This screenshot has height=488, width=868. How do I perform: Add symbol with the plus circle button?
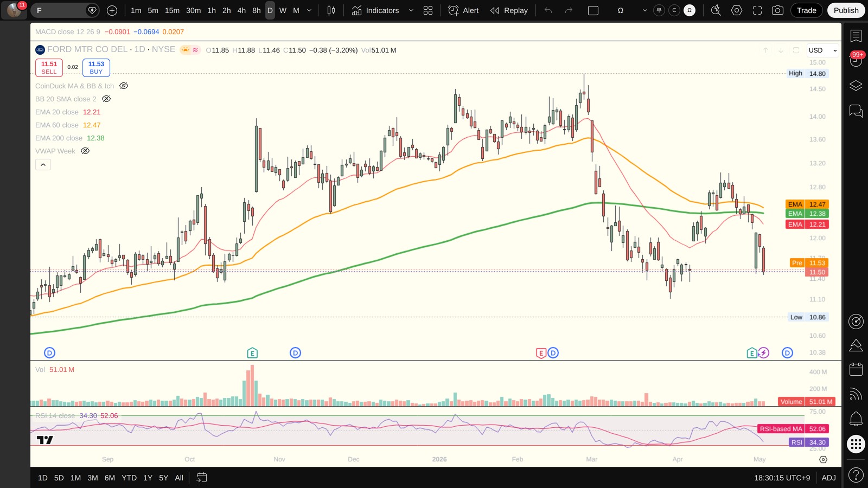(x=112, y=10)
